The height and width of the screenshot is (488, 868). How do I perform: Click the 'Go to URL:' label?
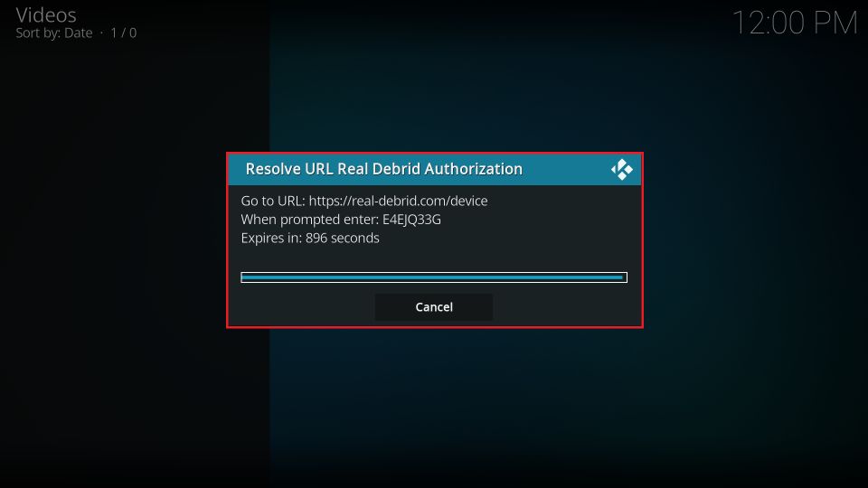click(x=273, y=201)
